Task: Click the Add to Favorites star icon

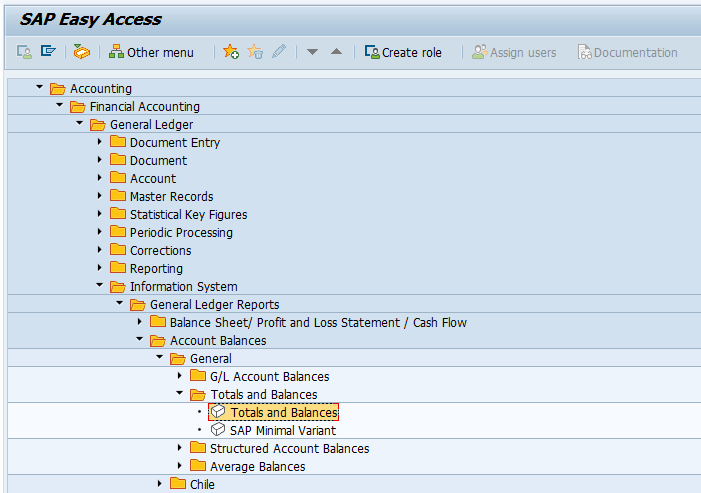Action: click(x=231, y=52)
